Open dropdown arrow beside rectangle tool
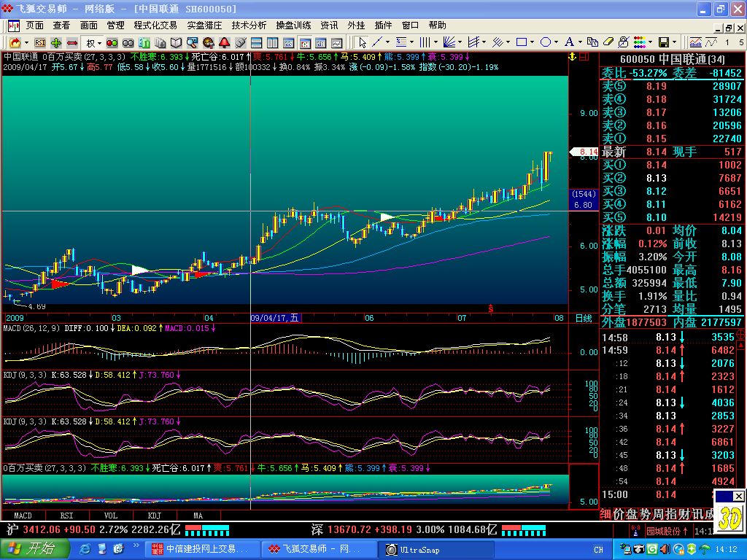This screenshot has height=560, width=747. click(x=532, y=42)
